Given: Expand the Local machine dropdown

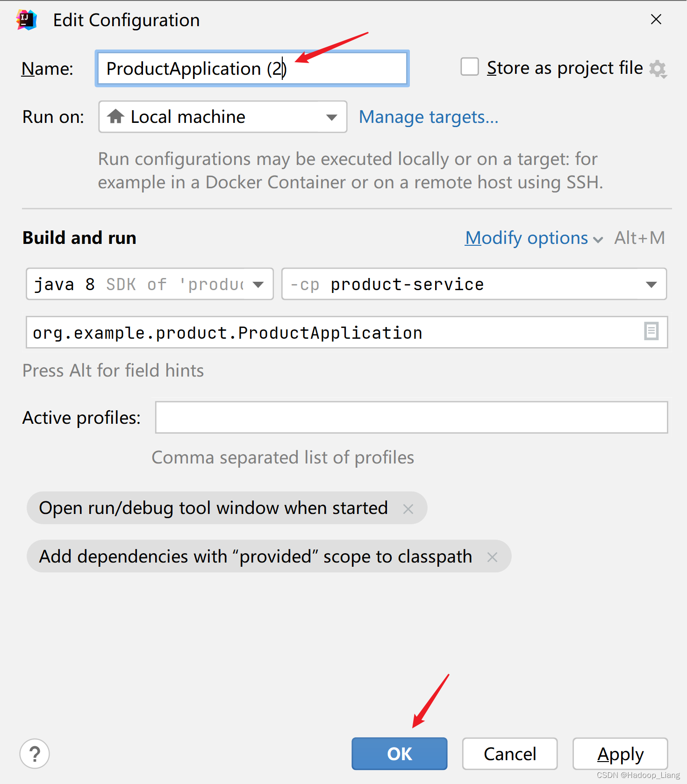Looking at the screenshot, I should pyautogui.click(x=331, y=117).
